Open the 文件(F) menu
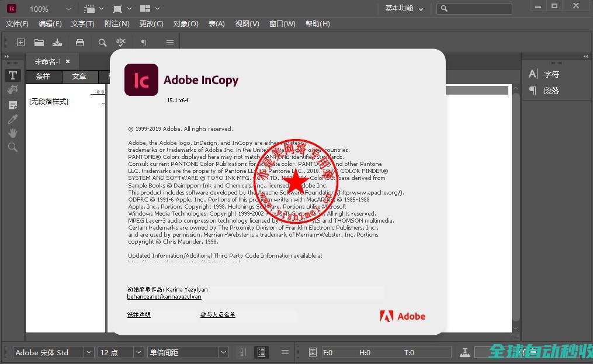 (17, 23)
